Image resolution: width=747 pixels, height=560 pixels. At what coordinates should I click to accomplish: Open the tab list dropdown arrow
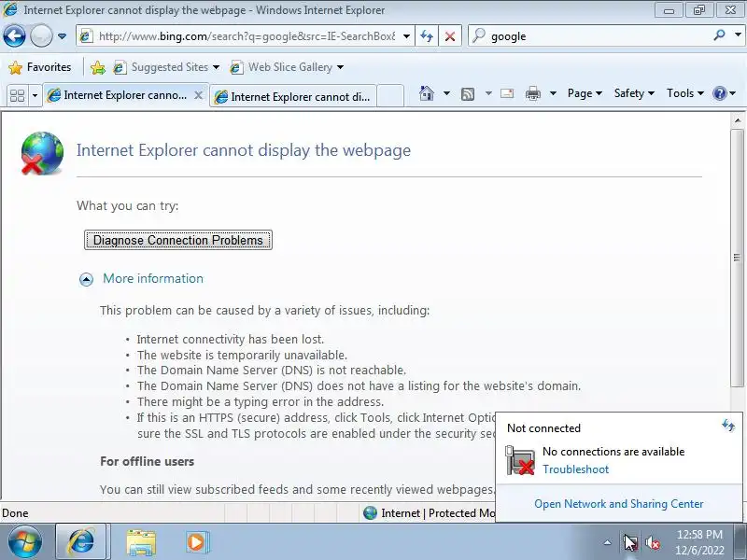coord(35,96)
